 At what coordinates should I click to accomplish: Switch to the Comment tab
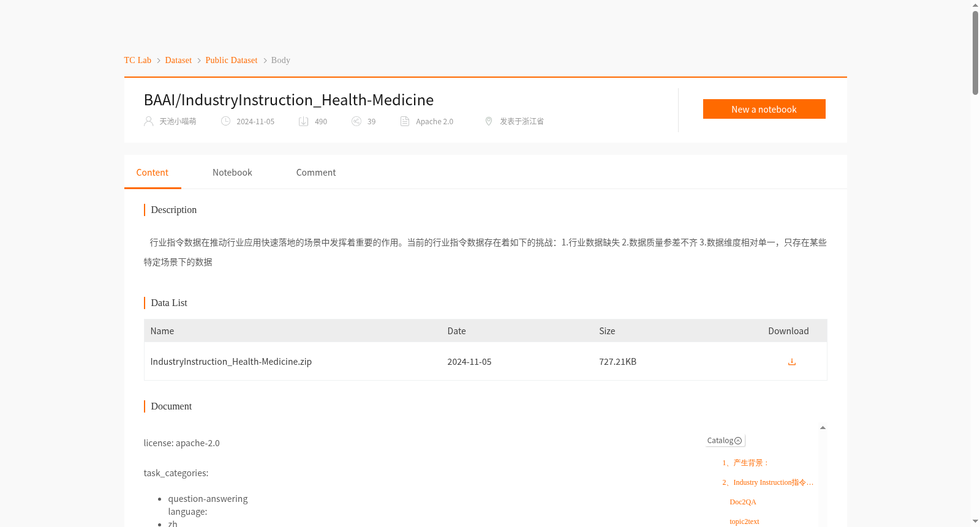pyautogui.click(x=316, y=173)
